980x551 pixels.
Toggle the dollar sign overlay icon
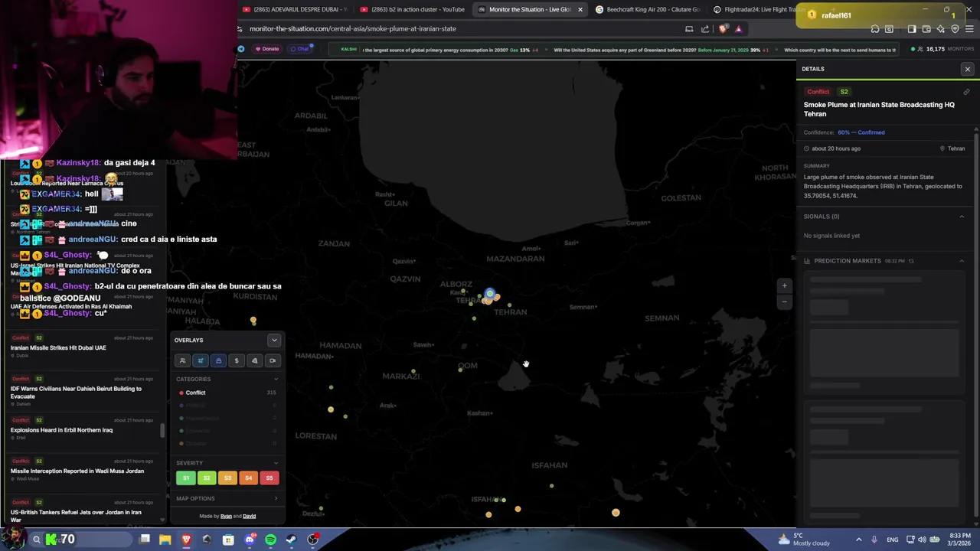click(x=237, y=360)
